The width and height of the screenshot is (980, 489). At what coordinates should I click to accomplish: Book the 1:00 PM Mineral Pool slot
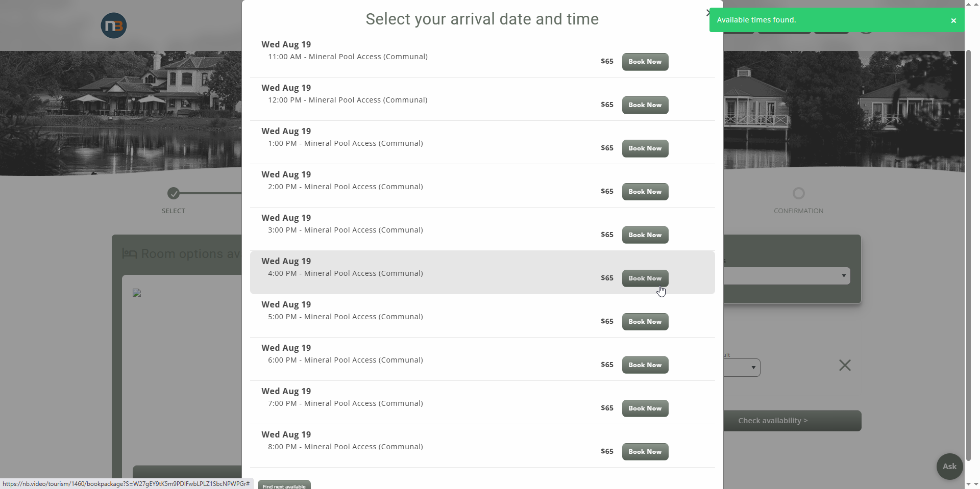(x=645, y=148)
